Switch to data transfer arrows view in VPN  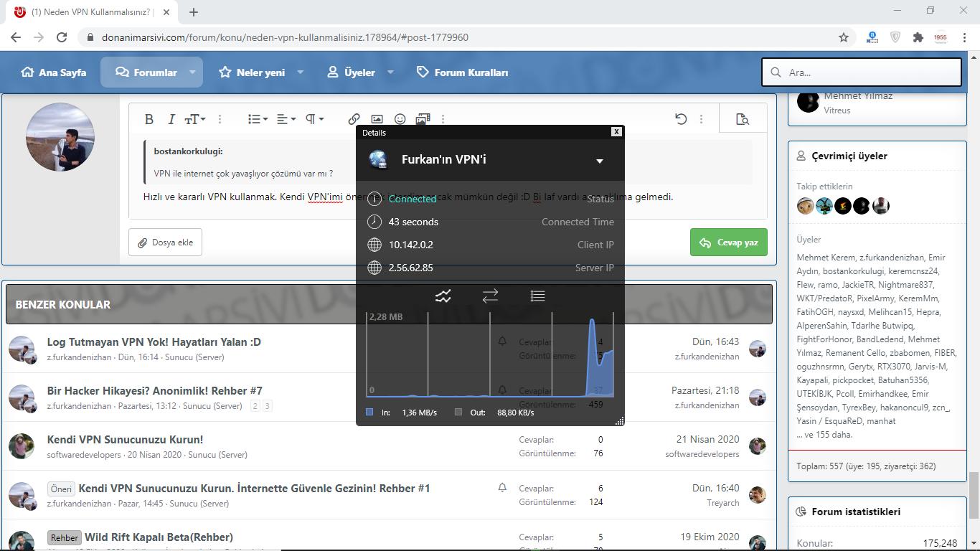490,296
